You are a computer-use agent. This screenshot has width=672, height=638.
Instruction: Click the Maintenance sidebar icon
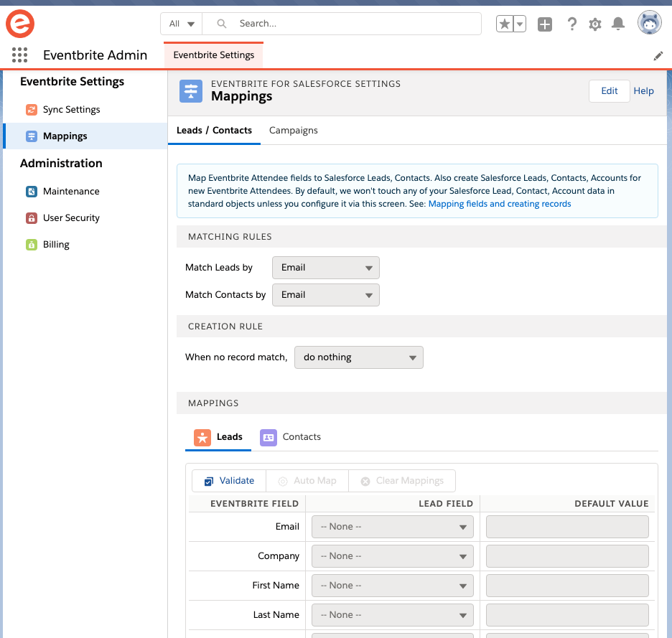coord(32,192)
